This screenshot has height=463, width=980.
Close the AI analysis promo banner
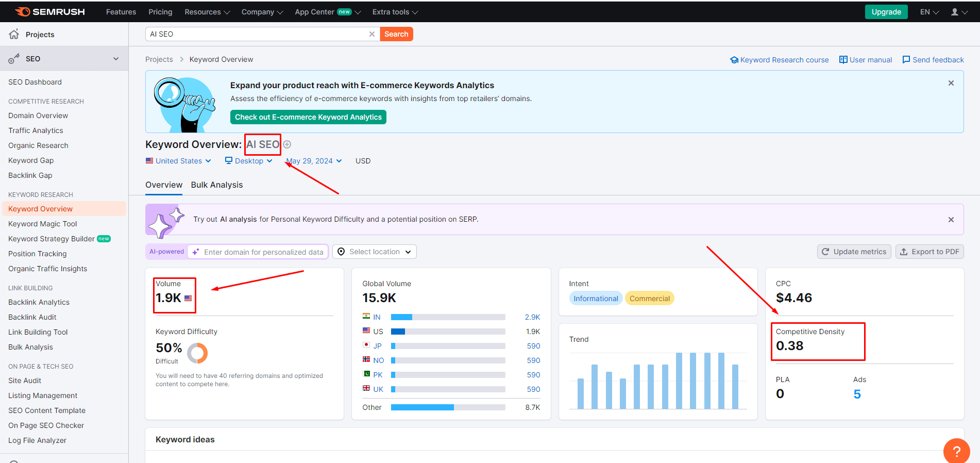pos(951,220)
